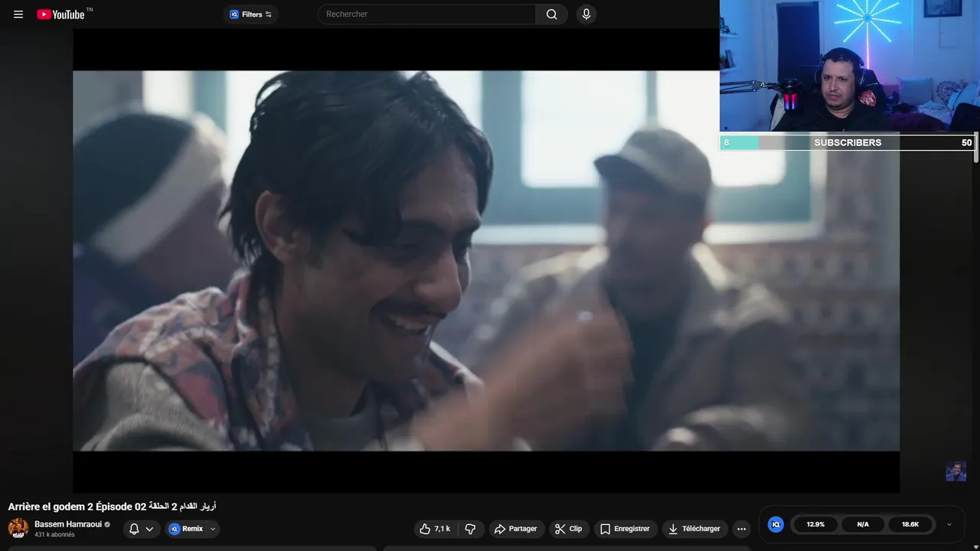This screenshot has width=980, height=551.
Task: Click the small avatar thumbnail near player corner
Action: point(955,471)
